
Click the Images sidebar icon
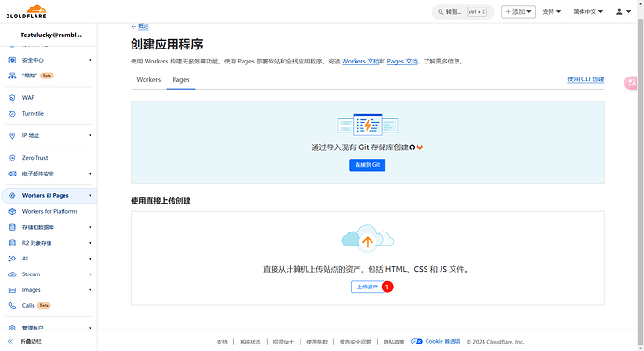(x=12, y=290)
